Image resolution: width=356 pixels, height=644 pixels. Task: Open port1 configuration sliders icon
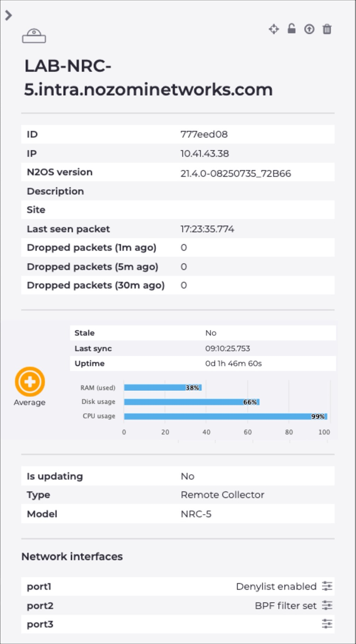click(x=327, y=586)
